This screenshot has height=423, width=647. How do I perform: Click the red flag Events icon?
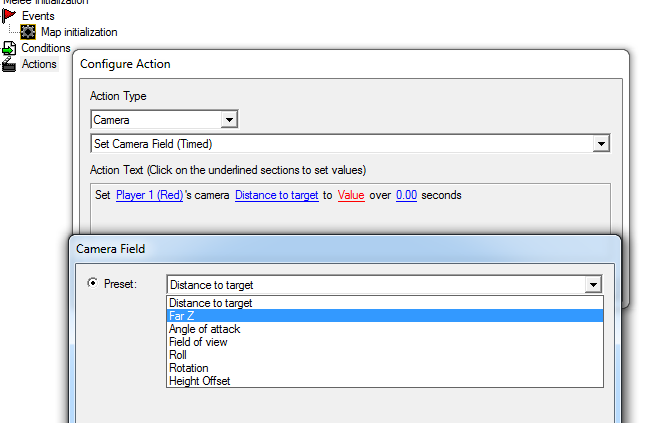[9, 16]
